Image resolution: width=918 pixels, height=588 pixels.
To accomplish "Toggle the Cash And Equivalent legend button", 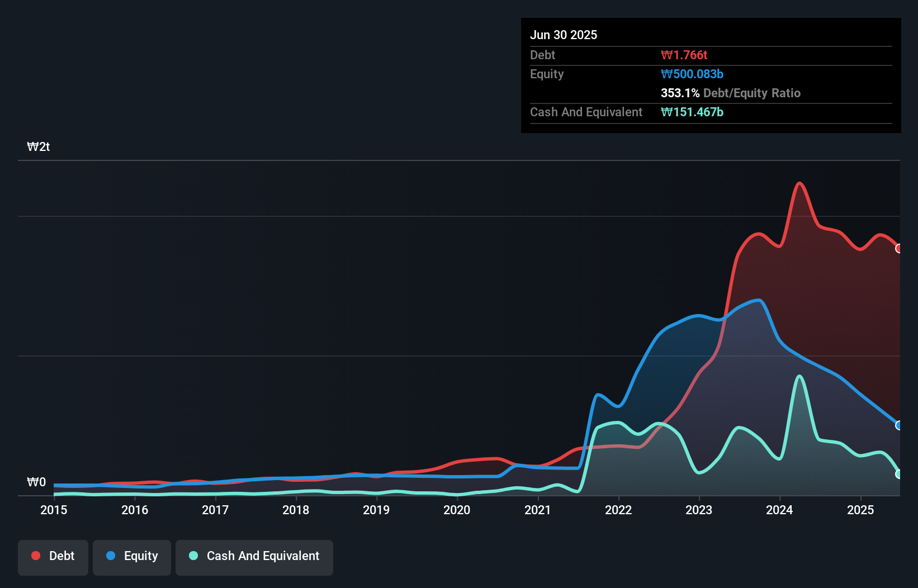I will pos(254,557).
